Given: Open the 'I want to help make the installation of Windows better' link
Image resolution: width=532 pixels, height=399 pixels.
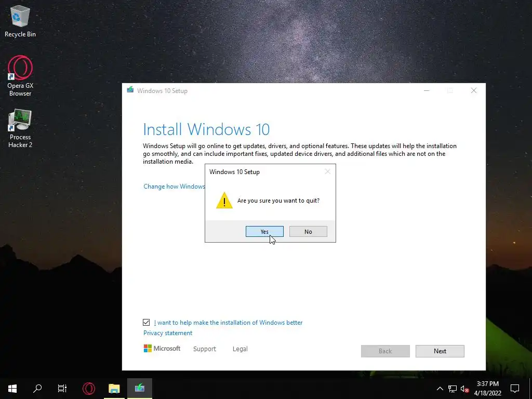Looking at the screenshot, I should [x=228, y=323].
